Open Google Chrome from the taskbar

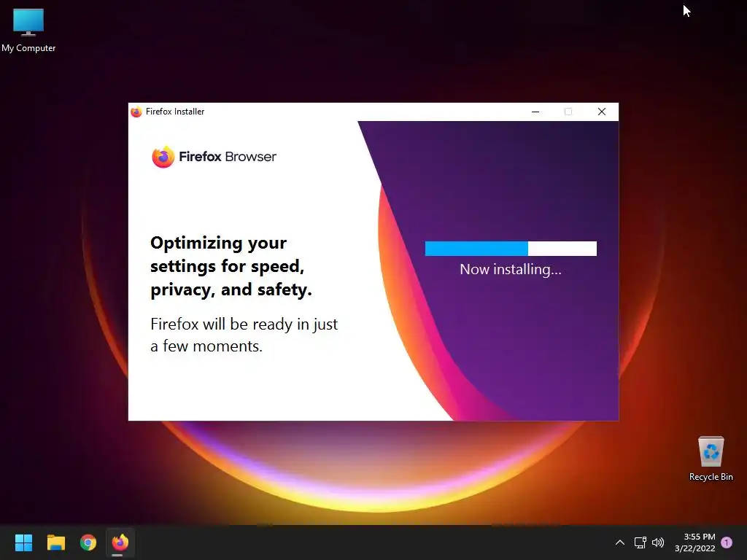tap(88, 542)
